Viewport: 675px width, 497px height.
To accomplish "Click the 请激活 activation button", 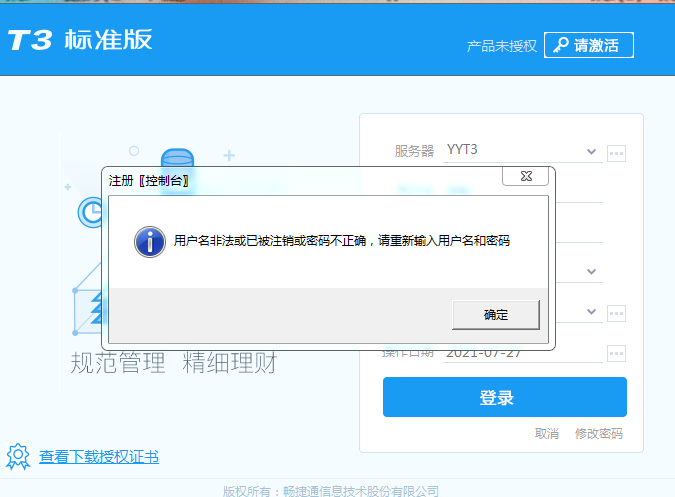I will [588, 45].
